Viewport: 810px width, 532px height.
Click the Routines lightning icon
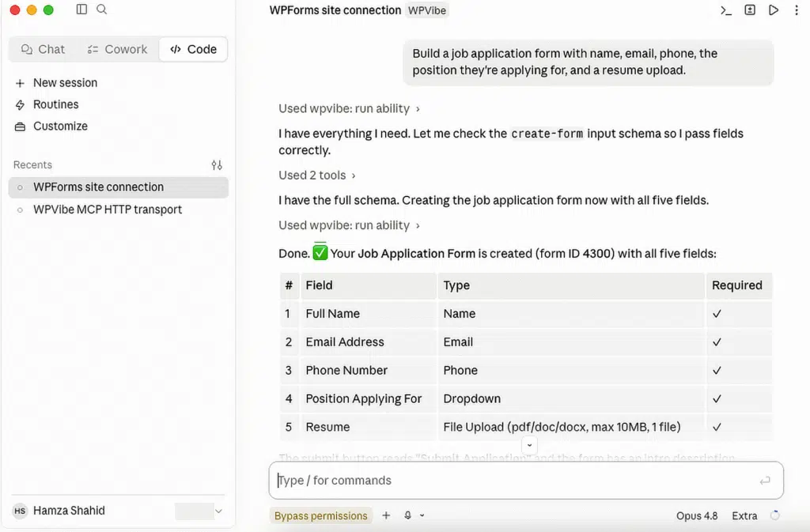(20, 105)
